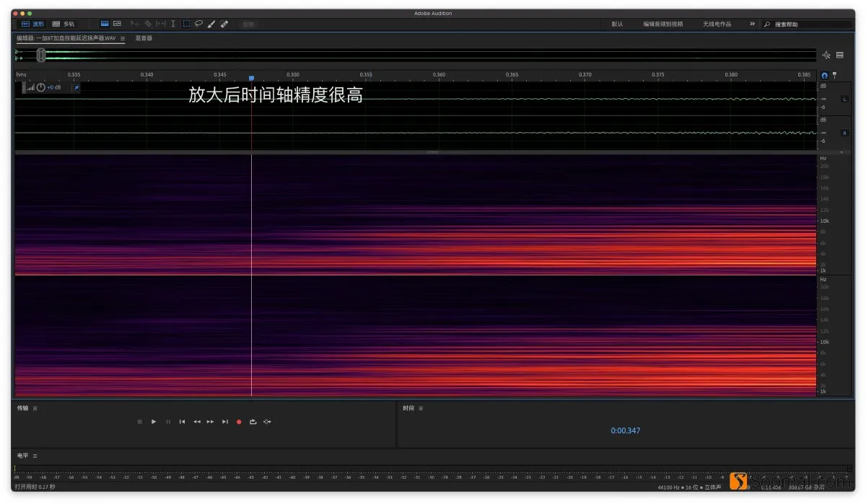The image size is (866, 504).
Task: Toggle the right channel R button
Action: coord(844,133)
